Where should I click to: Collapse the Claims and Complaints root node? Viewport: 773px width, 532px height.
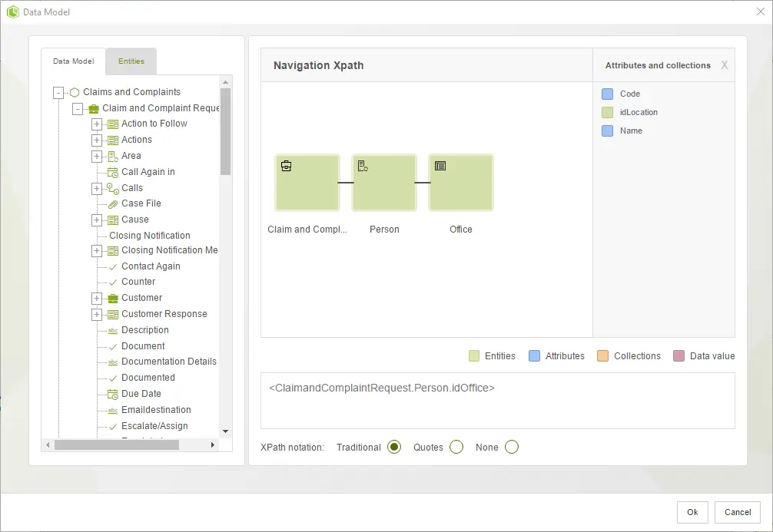click(x=58, y=93)
